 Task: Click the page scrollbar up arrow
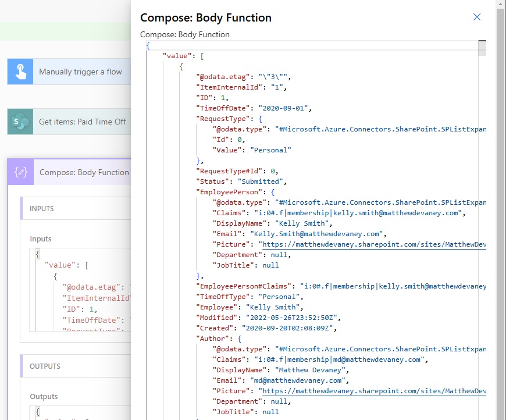tap(500, 5)
